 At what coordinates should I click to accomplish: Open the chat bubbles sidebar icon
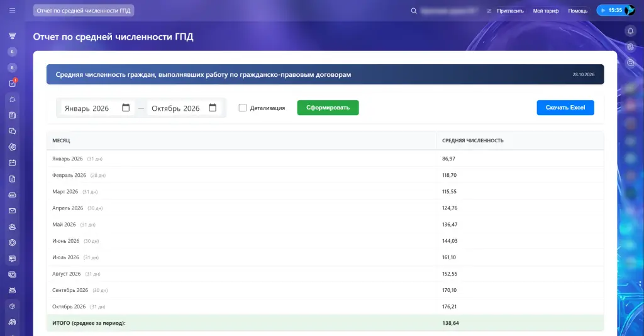click(13, 132)
